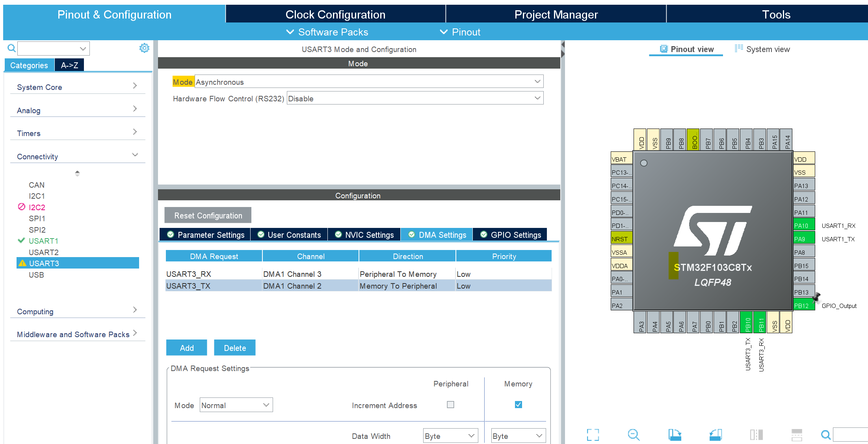This screenshot has height=444, width=868.
Task: Uncheck the Memory increment address checkbox
Action: tap(518, 405)
